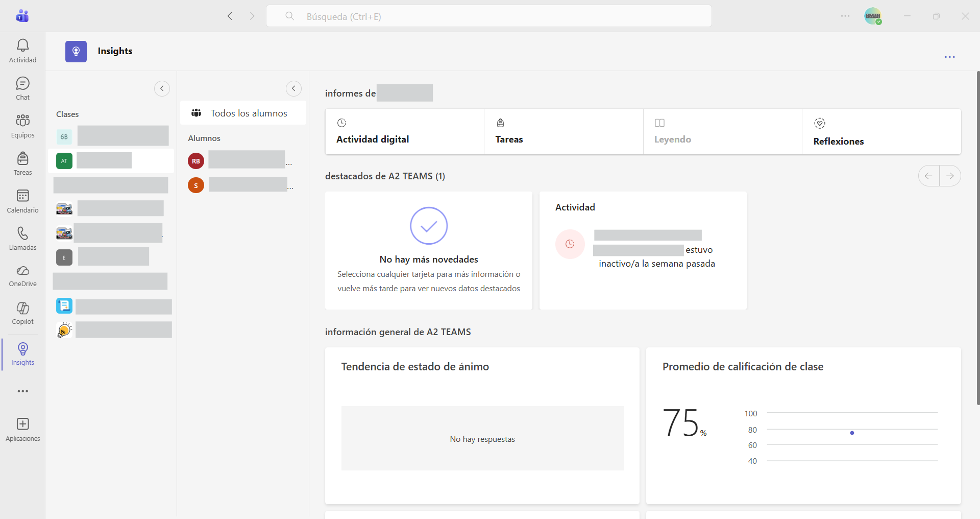The width and height of the screenshot is (980, 519).
Task: Open the Actividad bell in sidebar
Action: (22, 51)
